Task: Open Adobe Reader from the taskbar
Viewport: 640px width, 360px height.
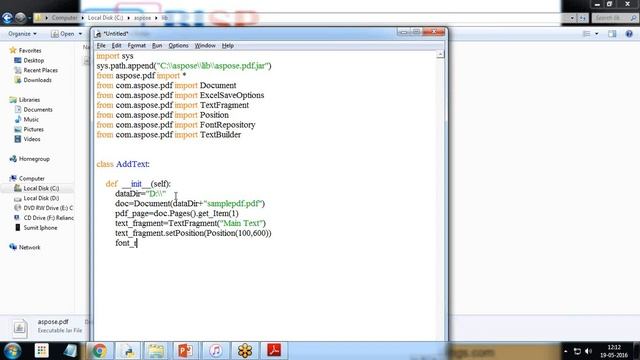Action: (x=274, y=351)
